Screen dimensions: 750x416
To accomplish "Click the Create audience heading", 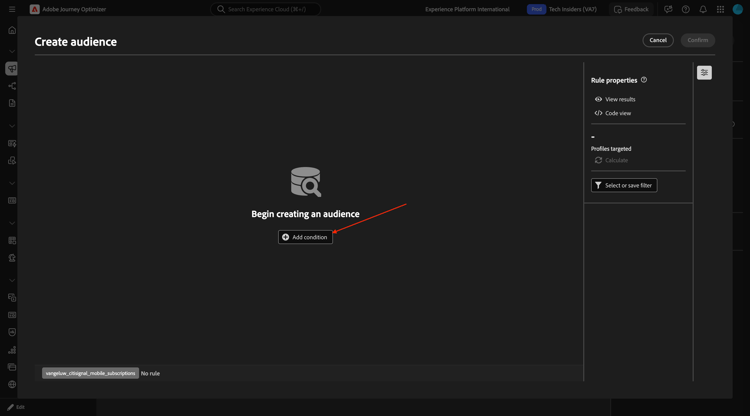I will (76, 42).
